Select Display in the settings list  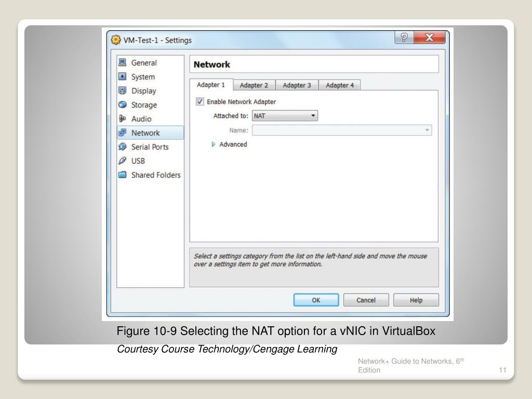[150, 91]
